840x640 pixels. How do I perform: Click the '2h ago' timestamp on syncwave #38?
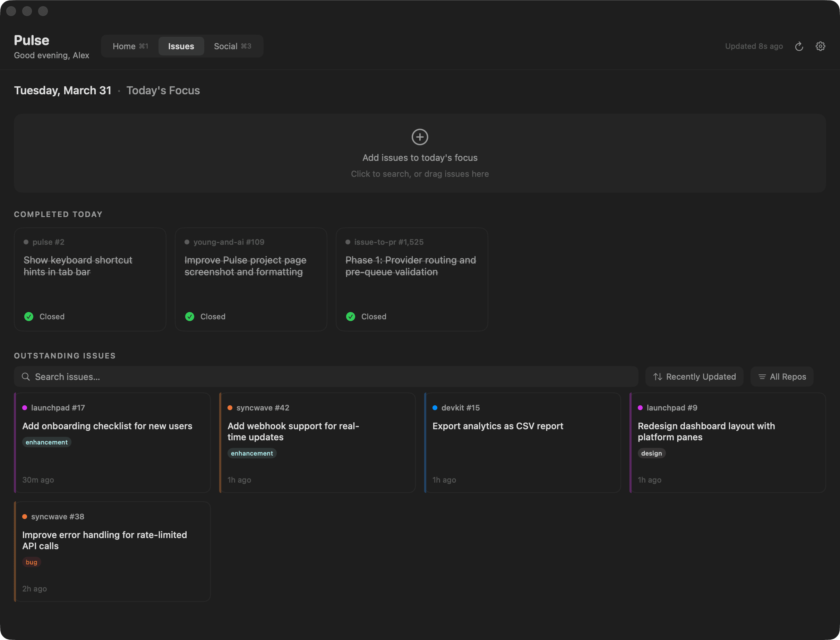[x=34, y=589]
